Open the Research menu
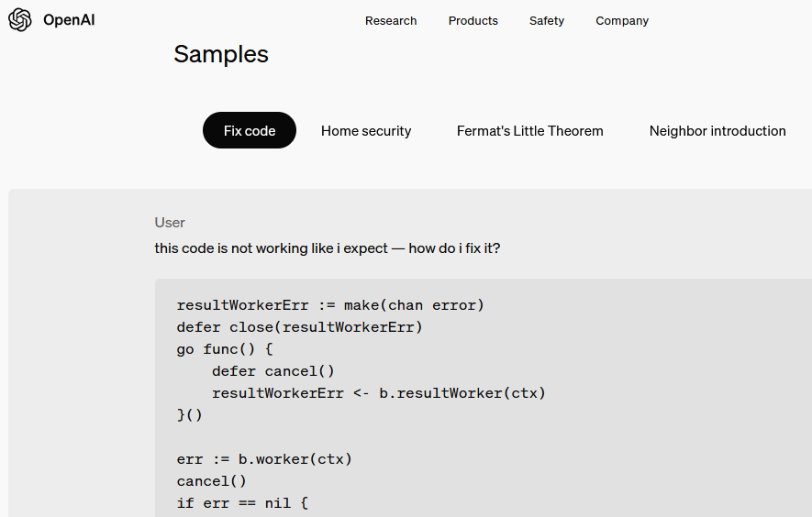Image resolution: width=812 pixels, height=517 pixels. click(x=391, y=21)
